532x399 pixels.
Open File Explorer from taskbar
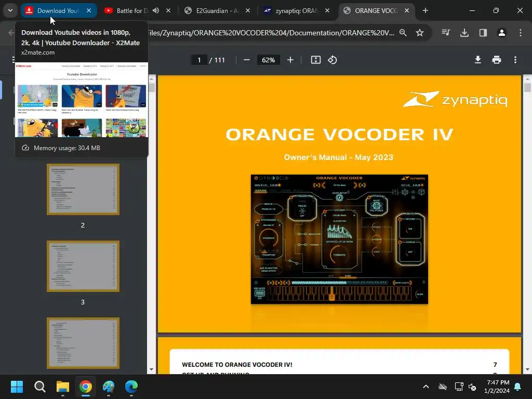click(x=63, y=387)
